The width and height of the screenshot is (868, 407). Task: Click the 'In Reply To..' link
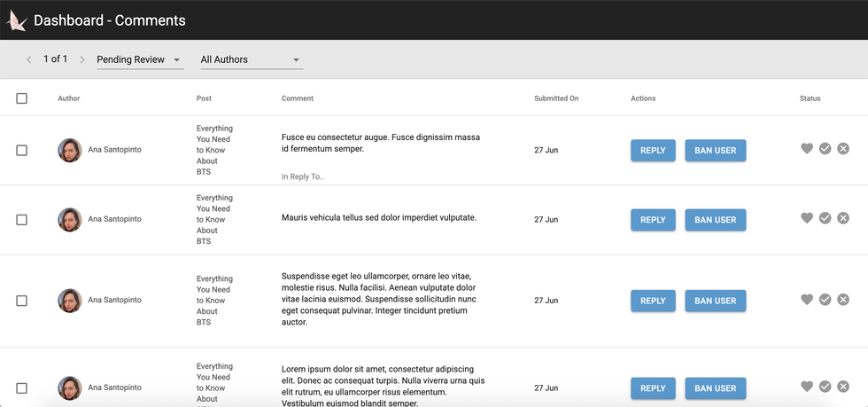pos(303,176)
